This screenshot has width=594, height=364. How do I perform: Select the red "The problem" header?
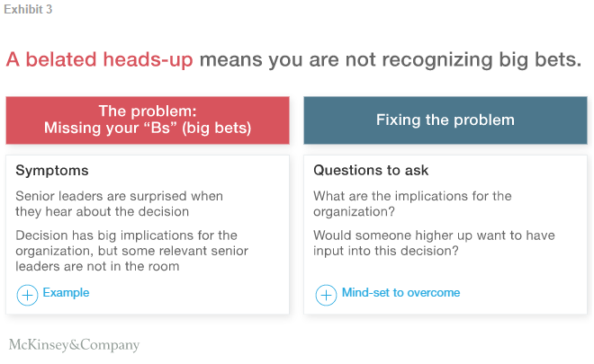pos(148,120)
